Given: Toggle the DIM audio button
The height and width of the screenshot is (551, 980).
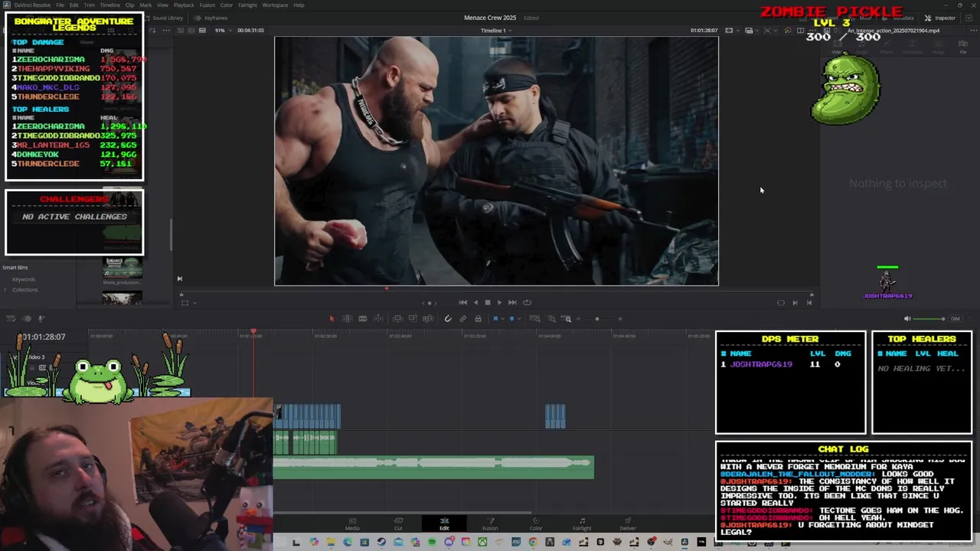Looking at the screenshot, I should (955, 318).
